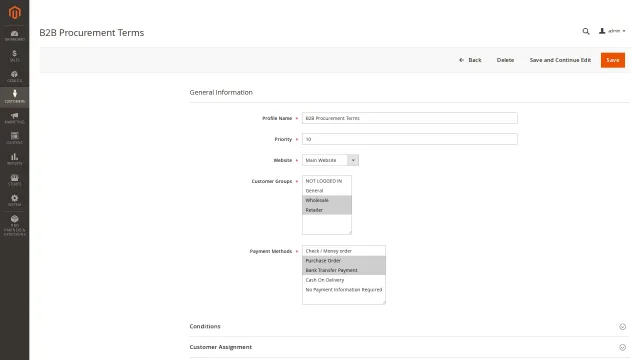Select General customer group
The image size is (640, 360).
(327, 191)
